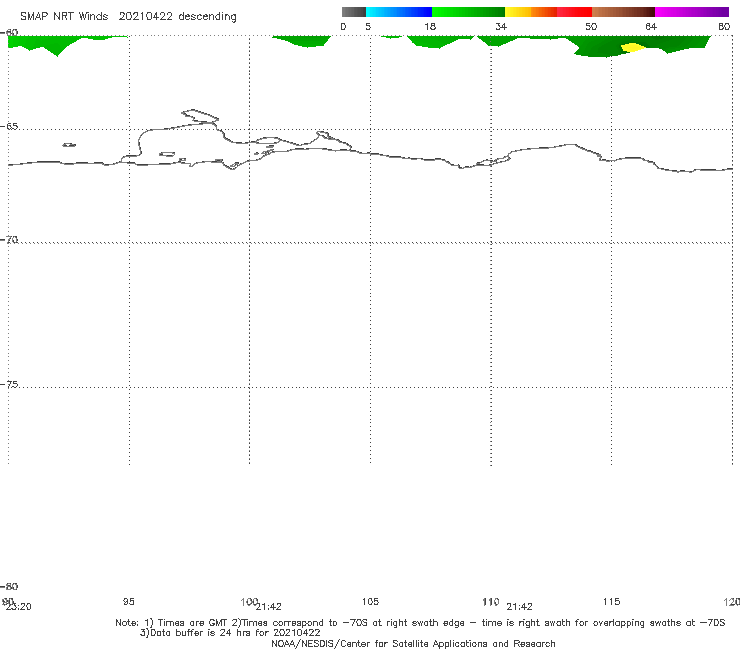This screenshot has width=740, height=650.
Task: Click the color scale value "18"
Action: coord(430,27)
